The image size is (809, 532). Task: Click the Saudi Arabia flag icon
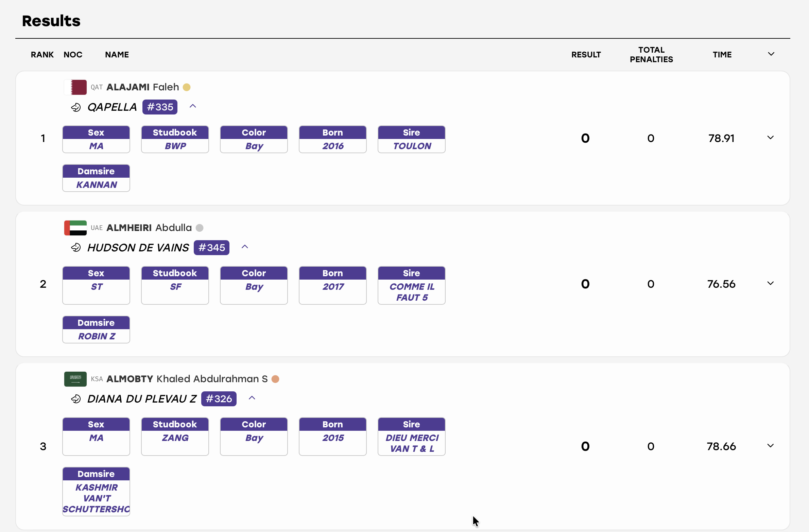pos(75,379)
